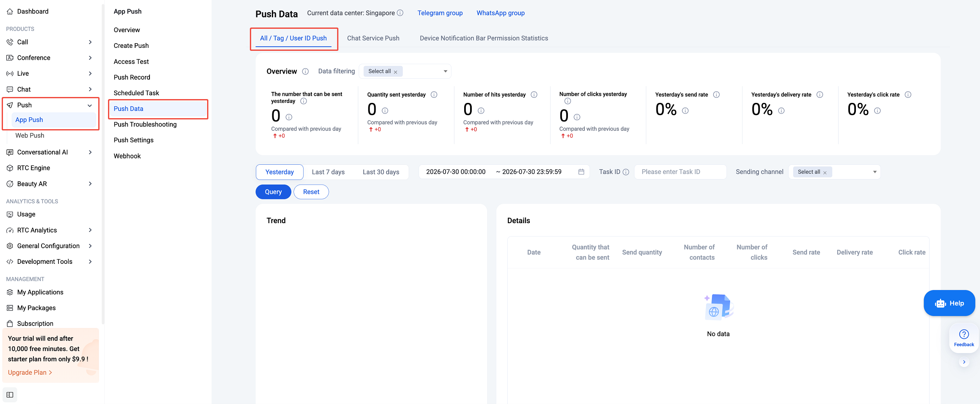
Task: Click info icon for Quantity sent yesterday
Action: pyautogui.click(x=434, y=94)
